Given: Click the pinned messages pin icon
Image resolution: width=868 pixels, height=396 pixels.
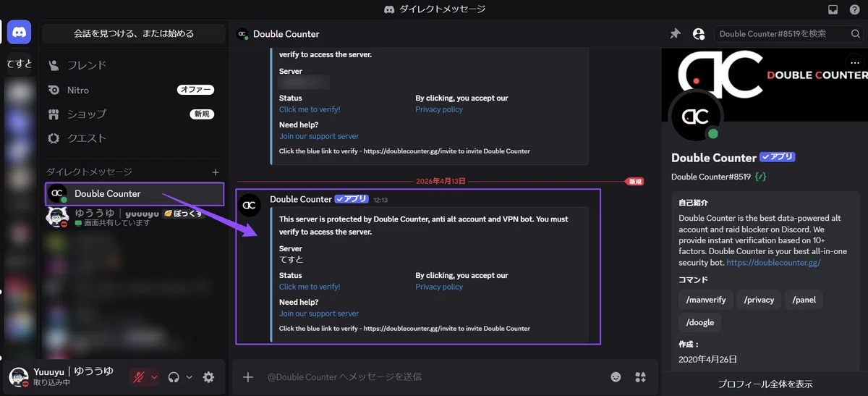Looking at the screenshot, I should tap(676, 33).
